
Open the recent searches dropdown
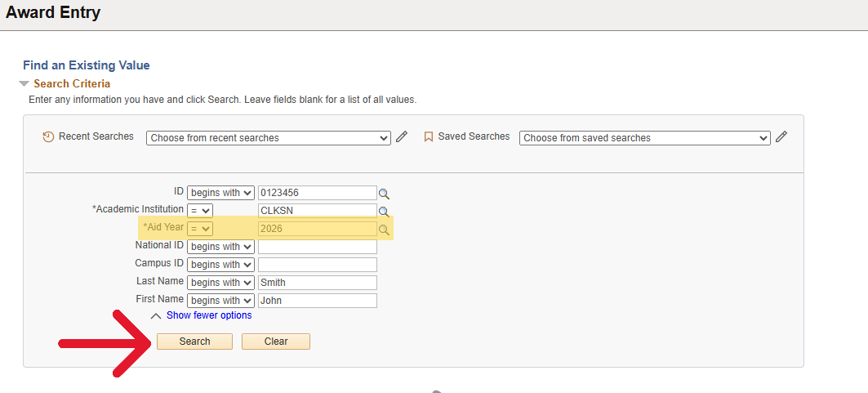click(269, 138)
